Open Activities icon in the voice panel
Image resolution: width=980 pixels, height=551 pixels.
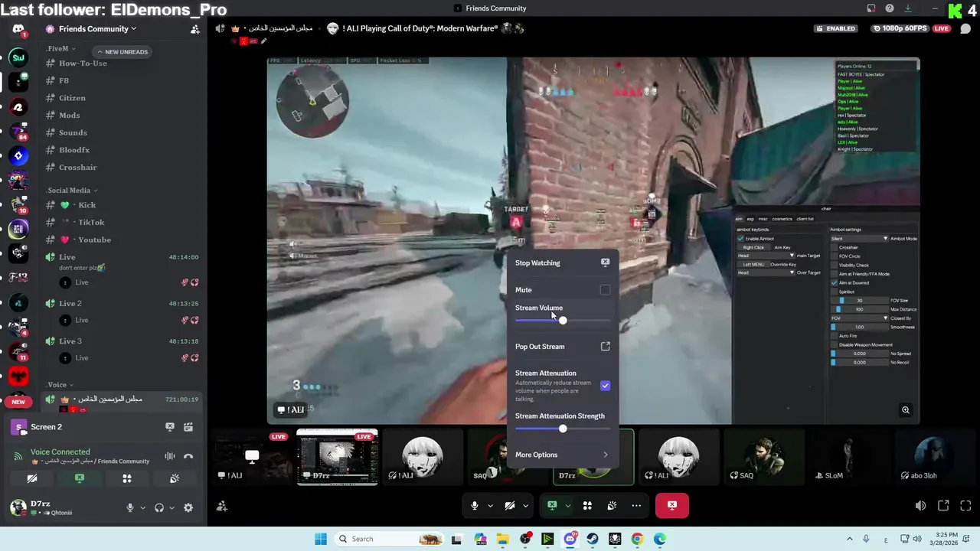pos(127,478)
